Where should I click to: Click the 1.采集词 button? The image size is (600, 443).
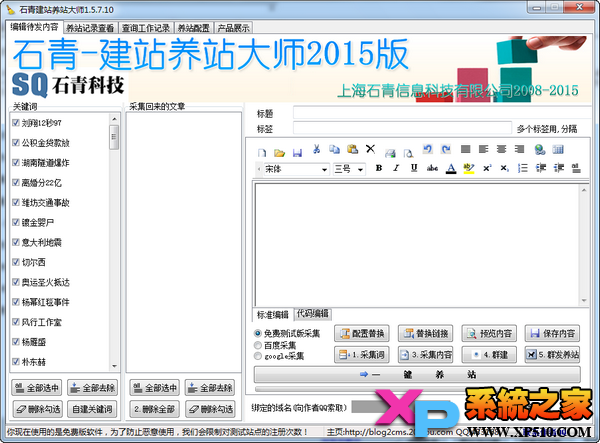pyautogui.click(x=362, y=355)
